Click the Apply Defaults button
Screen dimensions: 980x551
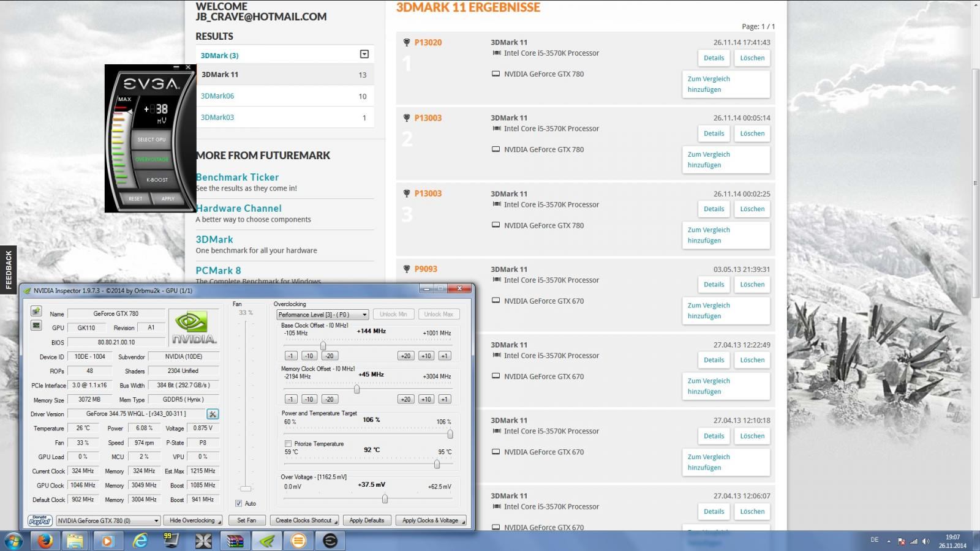(x=367, y=520)
